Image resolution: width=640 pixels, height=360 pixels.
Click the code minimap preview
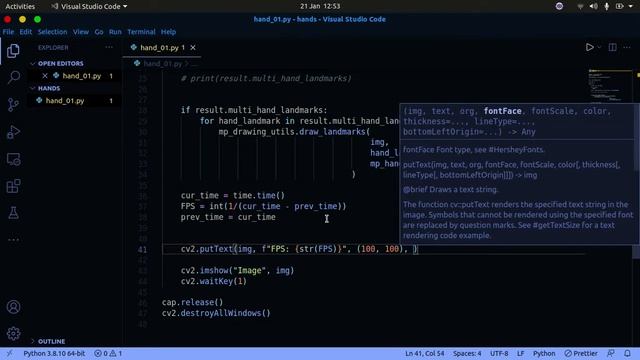610,86
